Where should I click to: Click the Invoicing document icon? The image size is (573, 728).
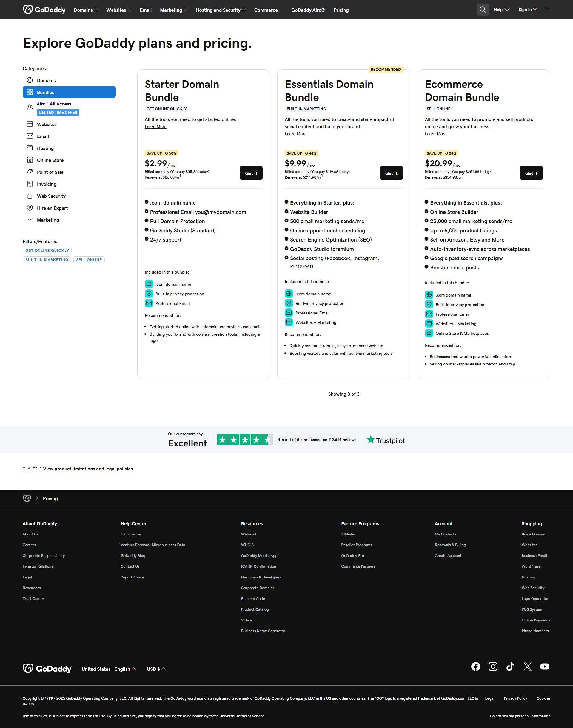pos(30,184)
